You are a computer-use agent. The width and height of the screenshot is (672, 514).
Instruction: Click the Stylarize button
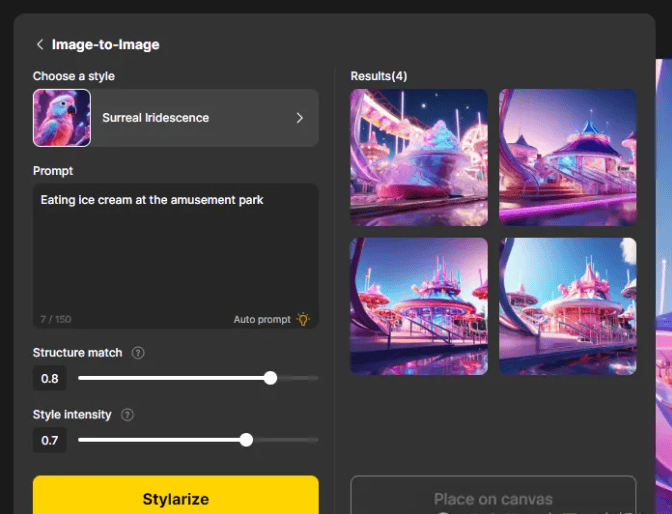tap(175, 498)
